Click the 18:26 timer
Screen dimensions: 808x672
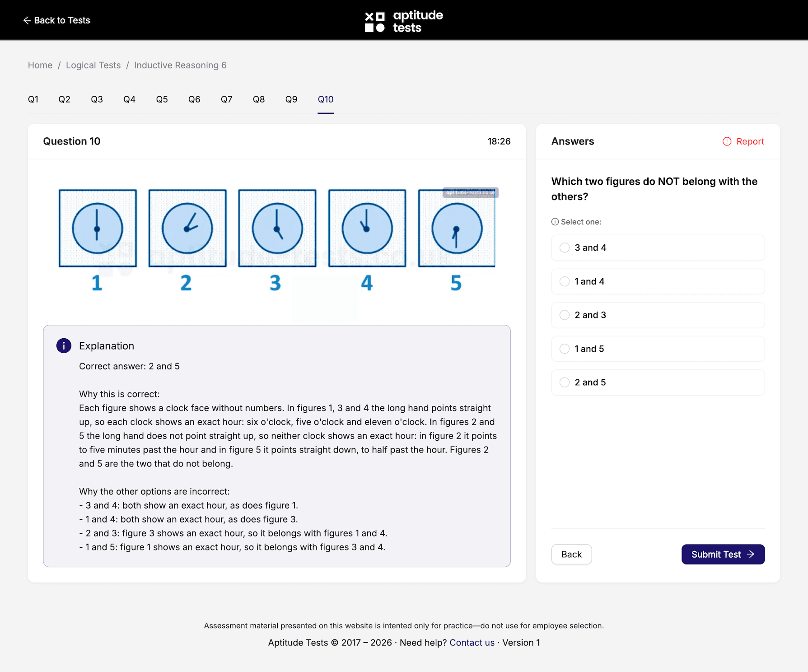[x=499, y=141]
